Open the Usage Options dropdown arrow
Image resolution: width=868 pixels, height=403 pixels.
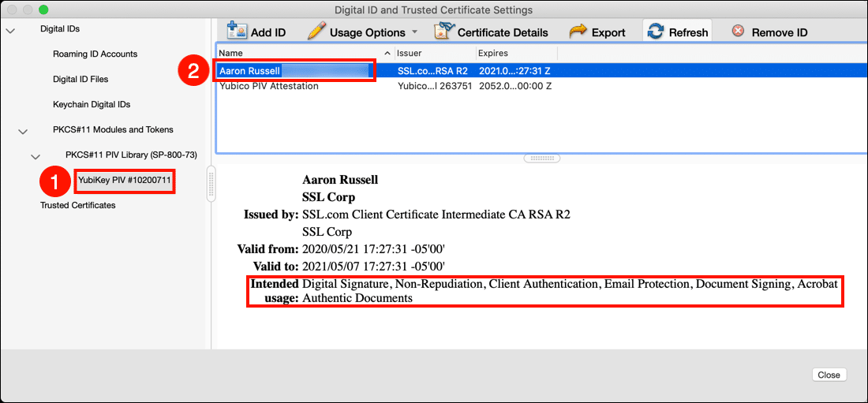[x=414, y=32]
